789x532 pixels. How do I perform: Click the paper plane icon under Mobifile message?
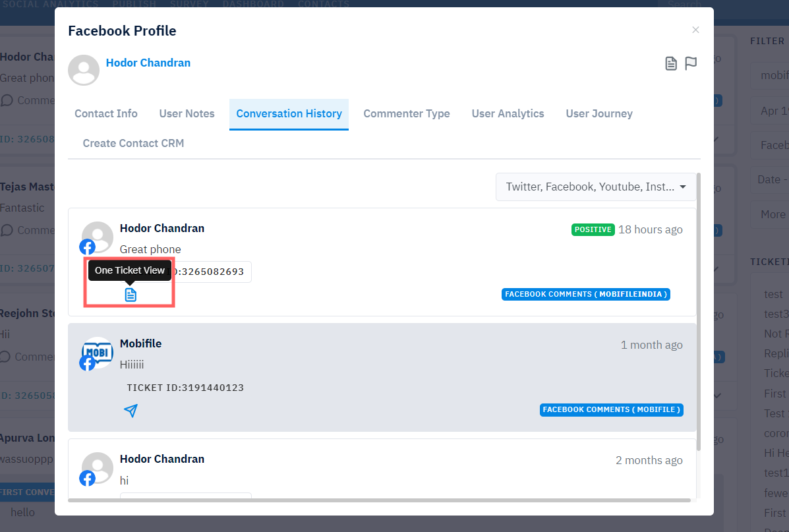coord(131,411)
